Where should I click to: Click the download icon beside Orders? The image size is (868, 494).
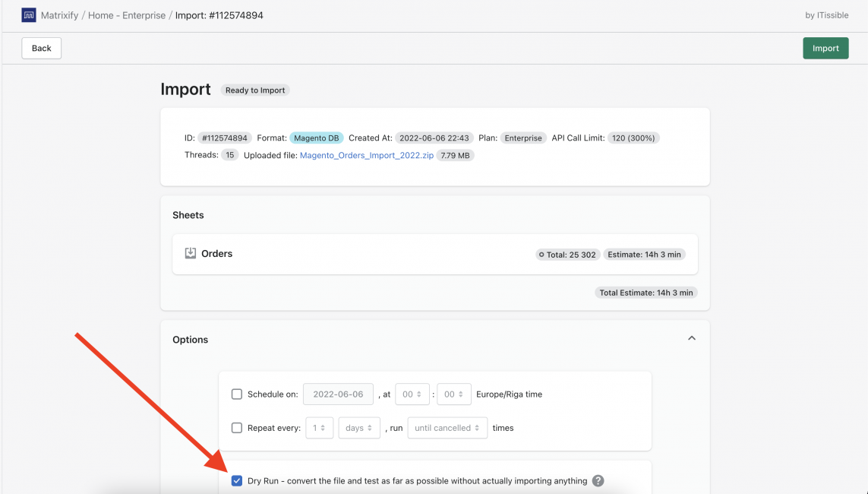tap(190, 252)
